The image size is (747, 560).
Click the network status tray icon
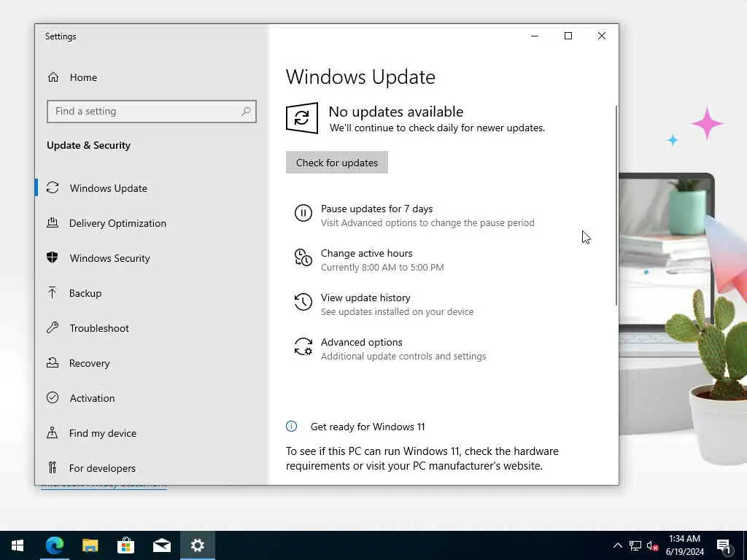tap(635, 545)
